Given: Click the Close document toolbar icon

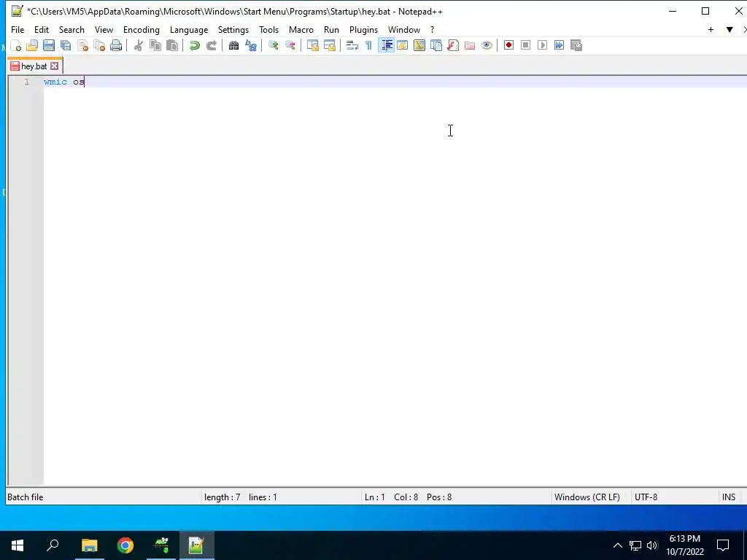Looking at the screenshot, I should click(83, 45).
